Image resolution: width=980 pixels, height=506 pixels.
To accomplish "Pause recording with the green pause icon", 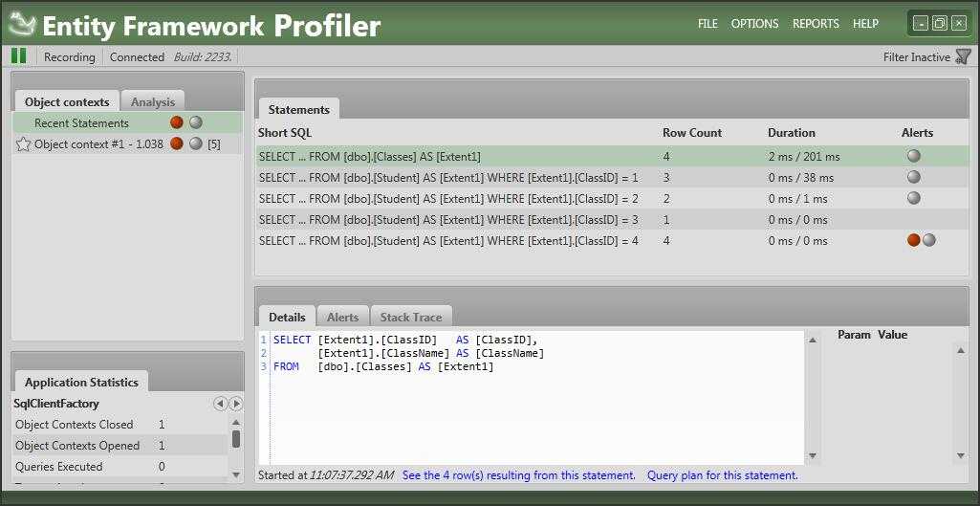I will 19,56.
